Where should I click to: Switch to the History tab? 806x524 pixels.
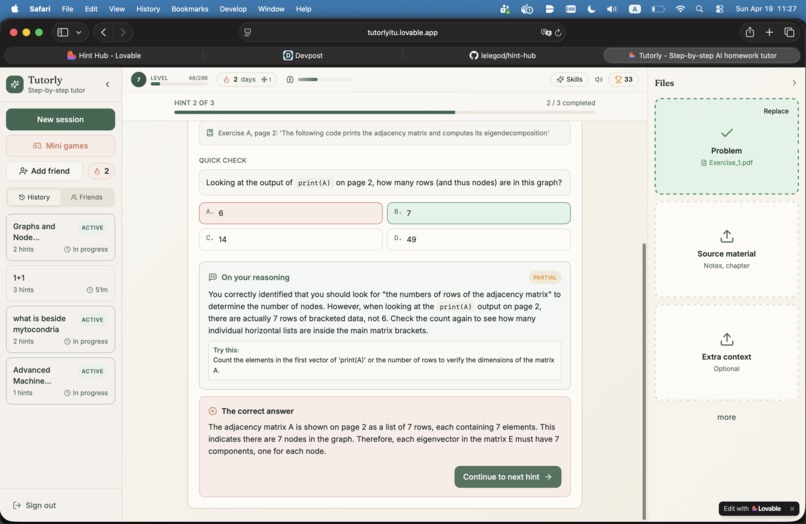34,197
